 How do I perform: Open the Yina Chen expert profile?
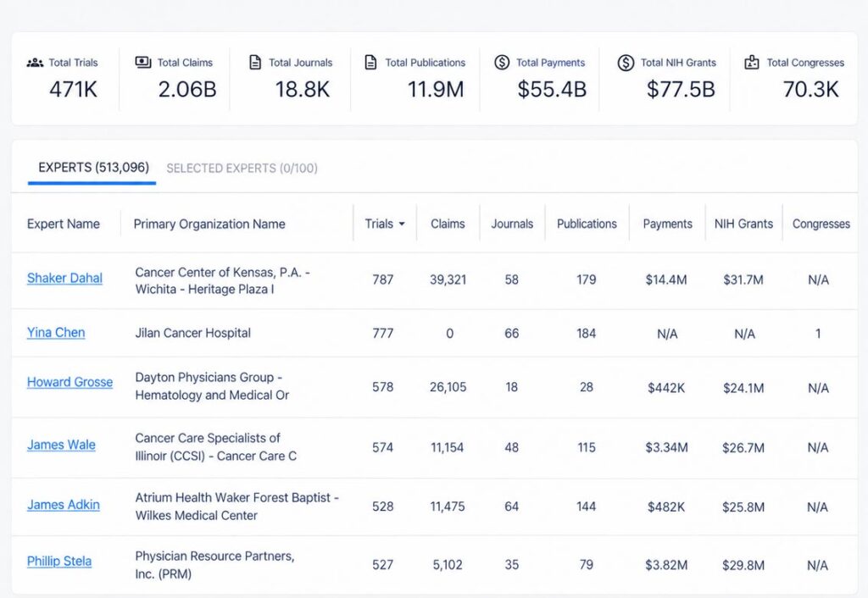[56, 333]
